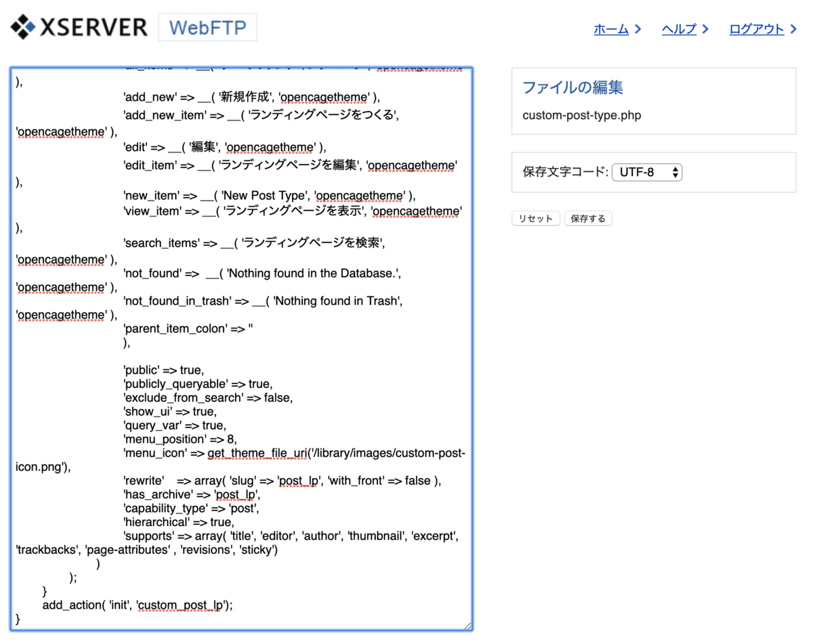Image resolution: width=813 pixels, height=644 pixels.
Task: Click the 'menu_position' => 8 line
Action: (180, 439)
